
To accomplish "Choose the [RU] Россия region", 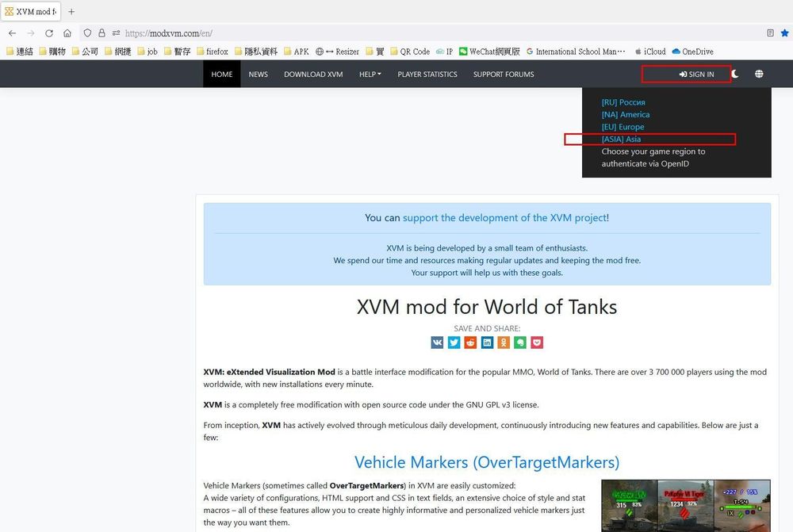I will click(623, 102).
